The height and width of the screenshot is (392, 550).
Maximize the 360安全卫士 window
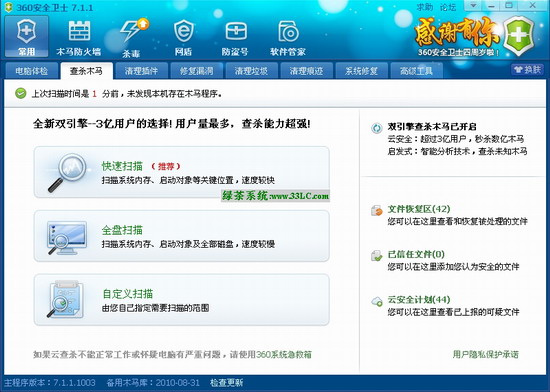[509, 6]
